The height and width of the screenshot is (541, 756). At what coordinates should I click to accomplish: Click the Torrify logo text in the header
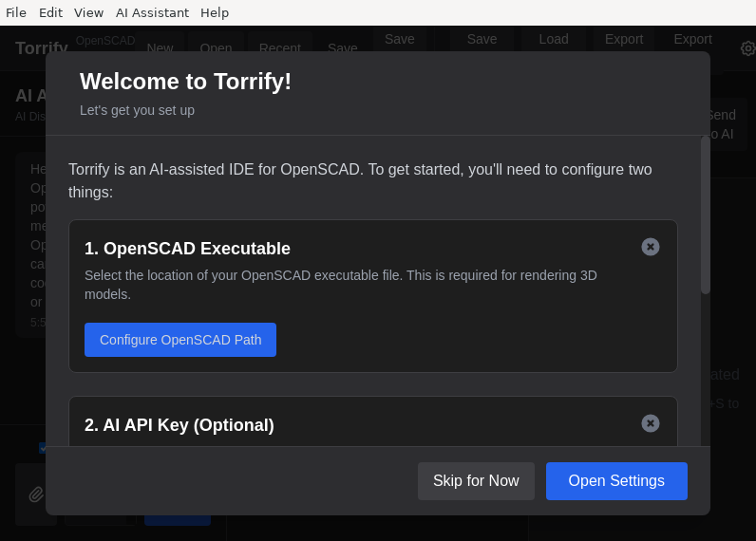[42, 48]
